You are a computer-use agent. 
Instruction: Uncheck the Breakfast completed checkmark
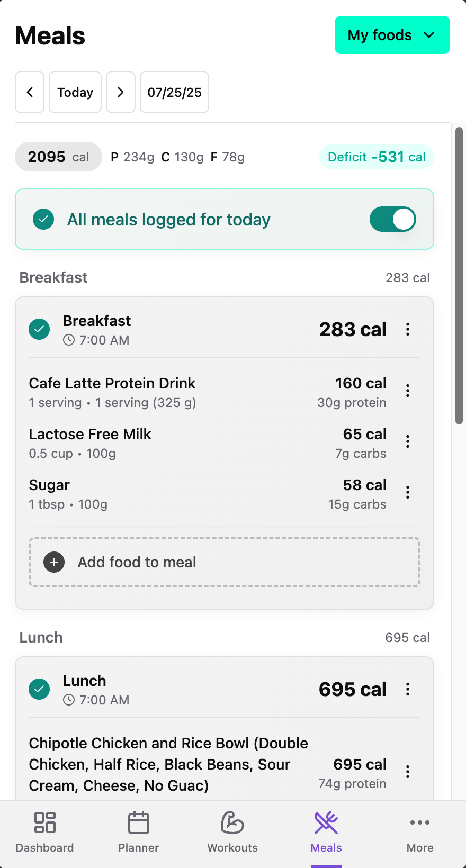[x=39, y=329]
